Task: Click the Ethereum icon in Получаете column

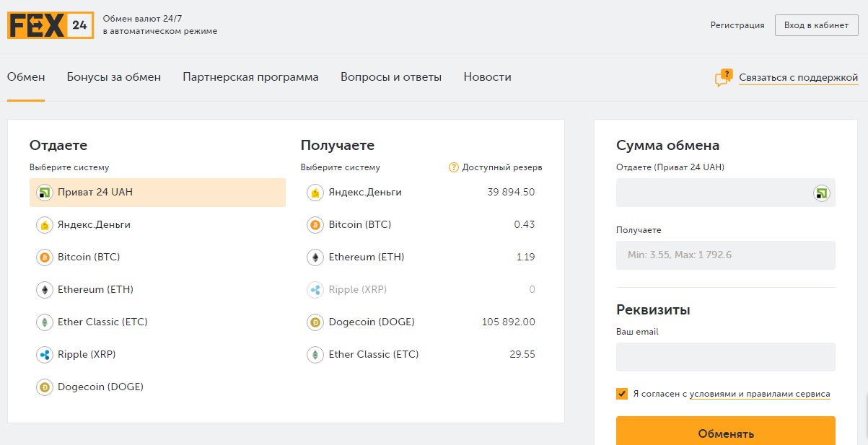Action: pos(315,257)
